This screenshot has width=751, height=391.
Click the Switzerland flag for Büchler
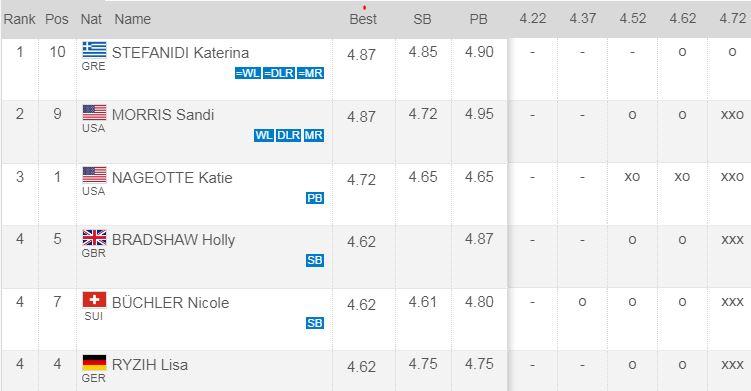(x=94, y=300)
